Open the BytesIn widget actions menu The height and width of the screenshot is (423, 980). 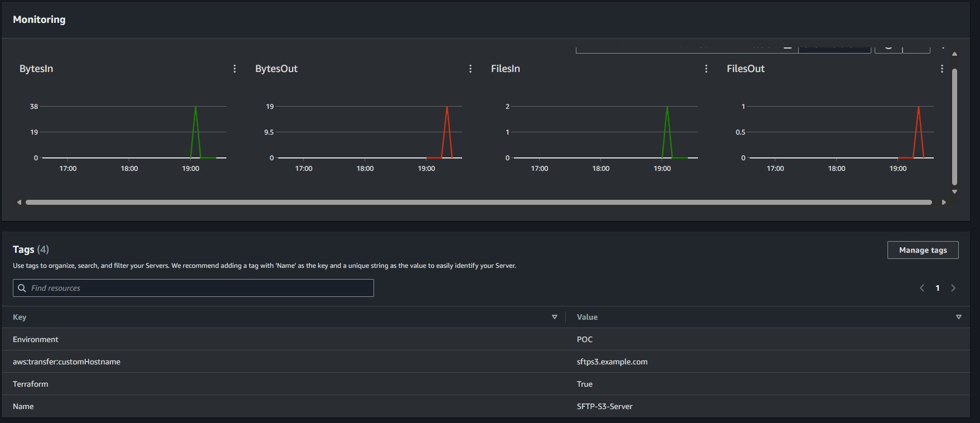pos(235,69)
